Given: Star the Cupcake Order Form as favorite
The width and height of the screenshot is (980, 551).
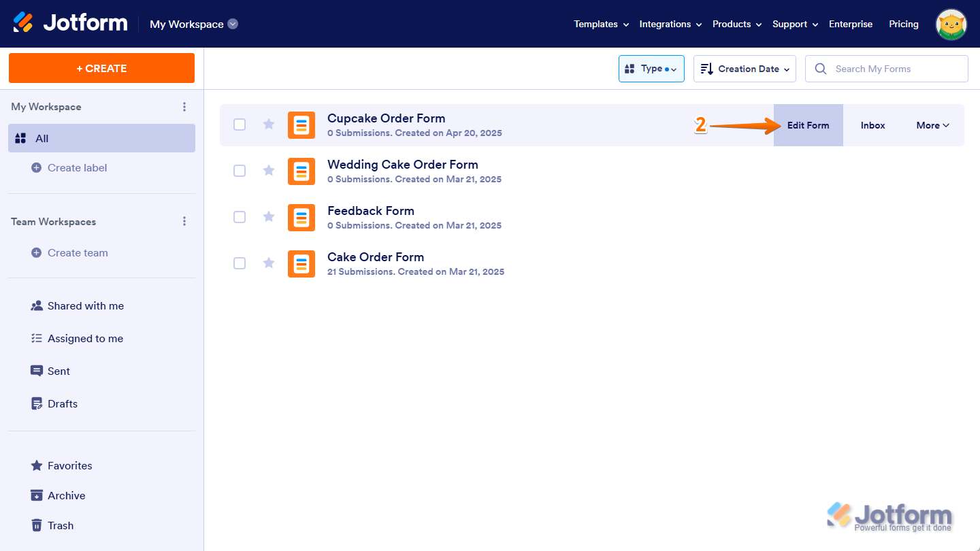Looking at the screenshot, I should pyautogui.click(x=269, y=124).
